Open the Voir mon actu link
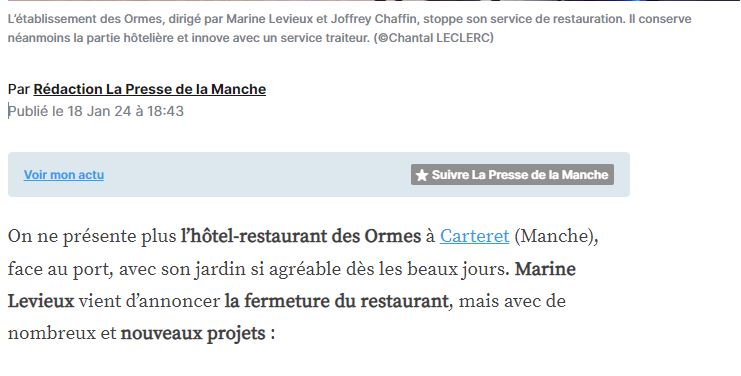The height and width of the screenshot is (376, 741). [64, 175]
